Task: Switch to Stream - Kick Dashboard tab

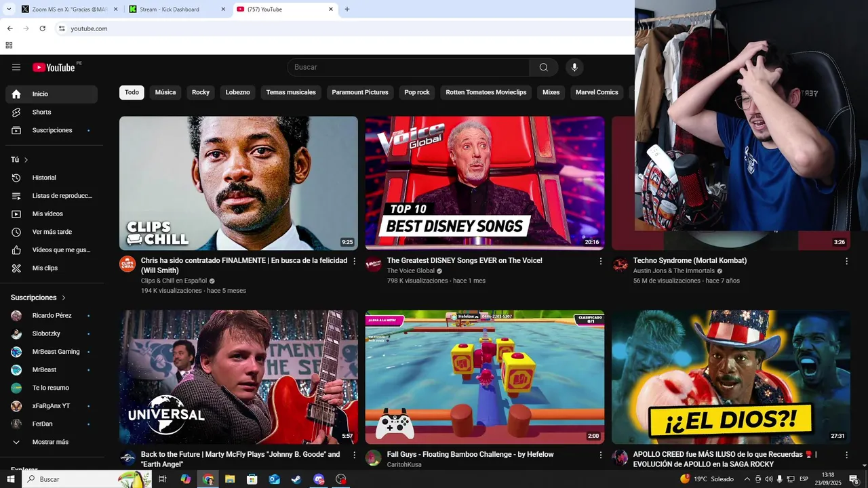Action: (x=177, y=9)
